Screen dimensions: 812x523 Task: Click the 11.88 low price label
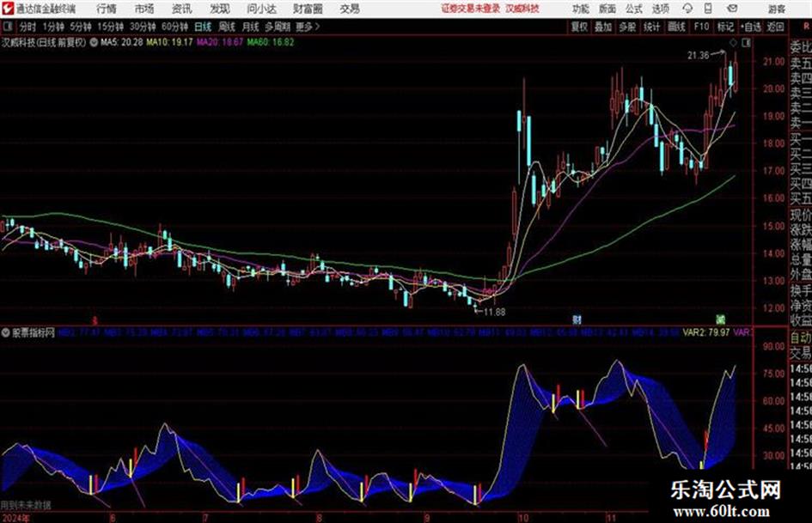pyautogui.click(x=495, y=312)
